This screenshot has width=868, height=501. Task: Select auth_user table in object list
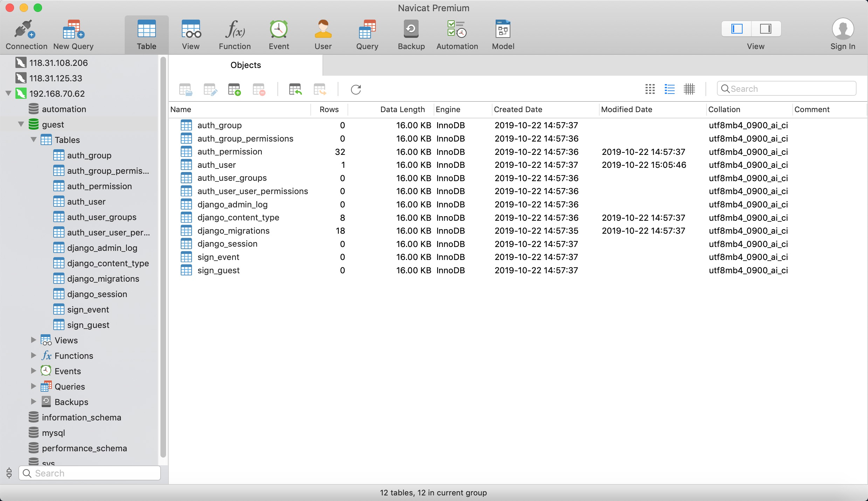tap(216, 165)
